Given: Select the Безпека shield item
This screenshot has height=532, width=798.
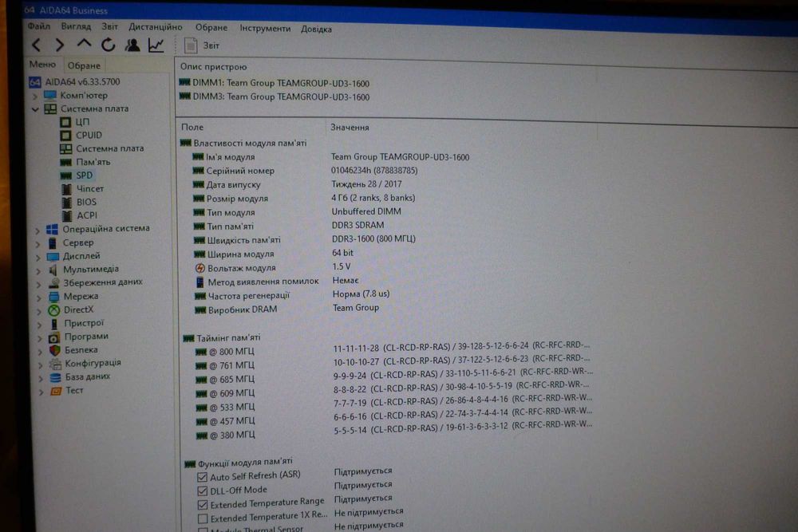Looking at the screenshot, I should [x=73, y=350].
